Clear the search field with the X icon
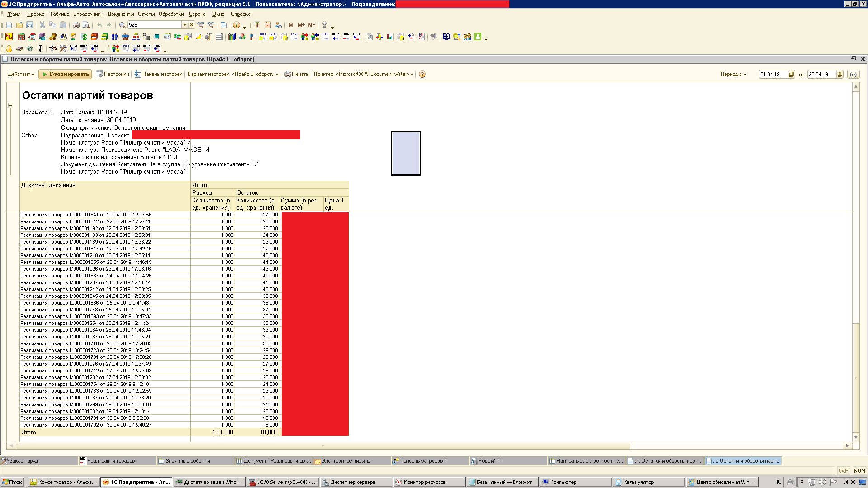The width and height of the screenshot is (868, 488). pyautogui.click(x=192, y=25)
